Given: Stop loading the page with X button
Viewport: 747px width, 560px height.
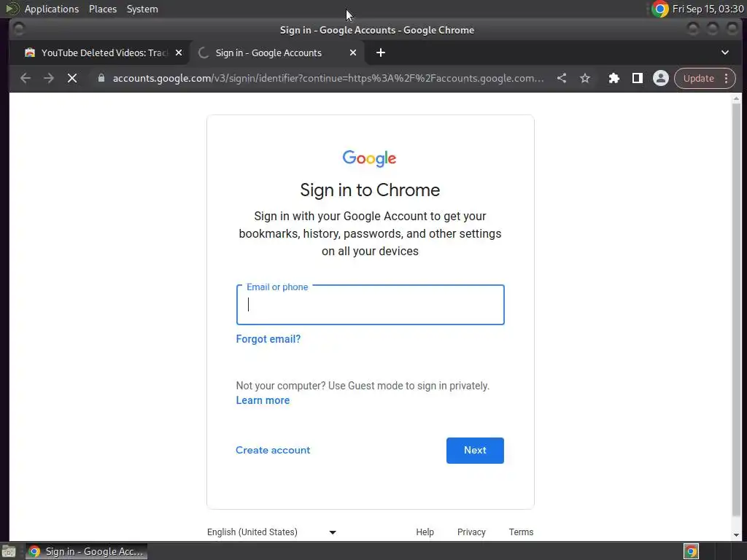Looking at the screenshot, I should pyautogui.click(x=72, y=78).
